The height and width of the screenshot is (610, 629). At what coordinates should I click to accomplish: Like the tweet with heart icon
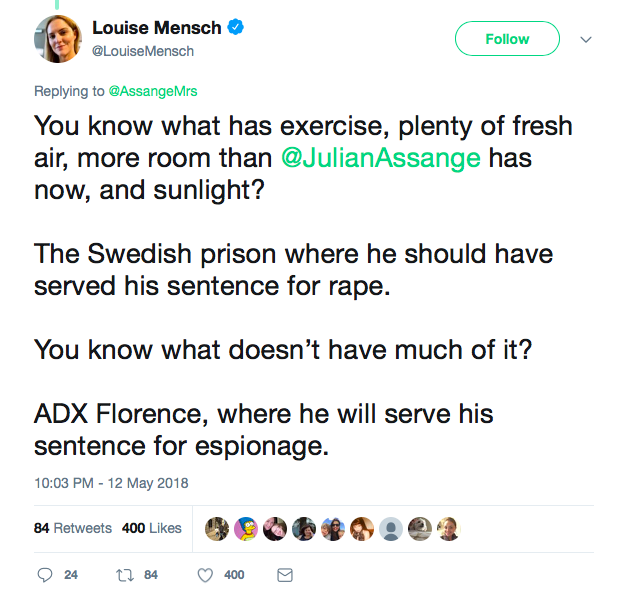[205, 575]
